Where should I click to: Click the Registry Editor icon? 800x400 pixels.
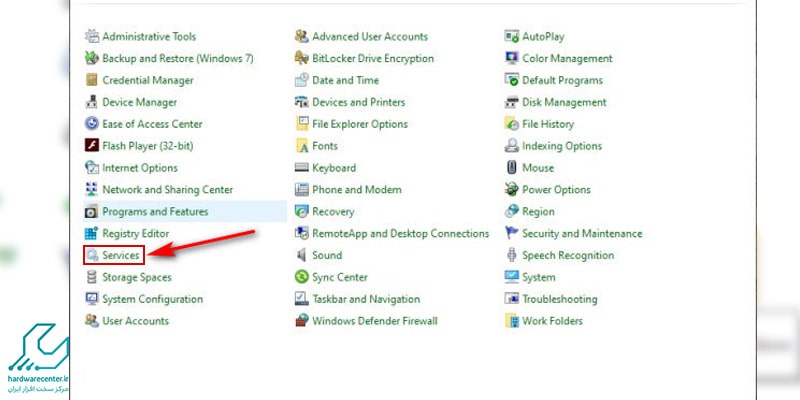point(92,234)
